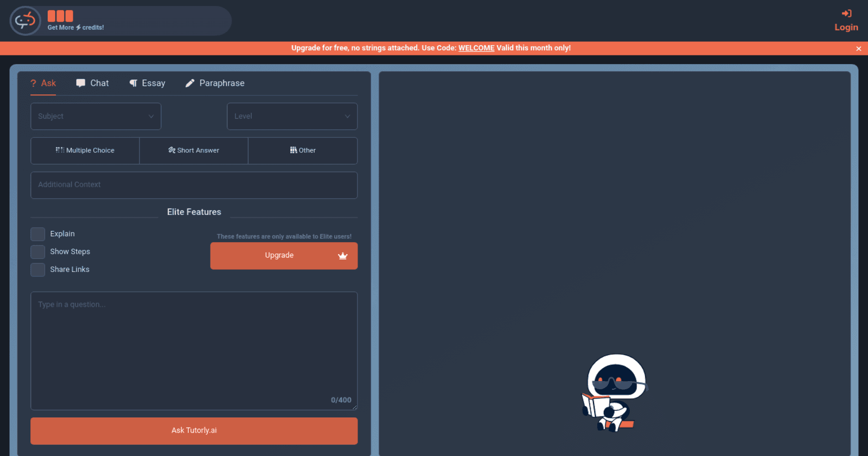This screenshot has width=868, height=456.
Task: Click the question text area
Action: point(194,351)
